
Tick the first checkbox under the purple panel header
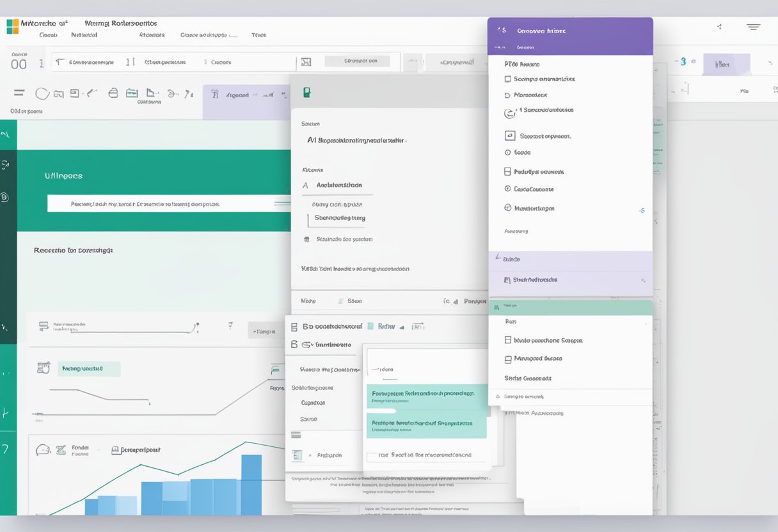[x=508, y=79]
